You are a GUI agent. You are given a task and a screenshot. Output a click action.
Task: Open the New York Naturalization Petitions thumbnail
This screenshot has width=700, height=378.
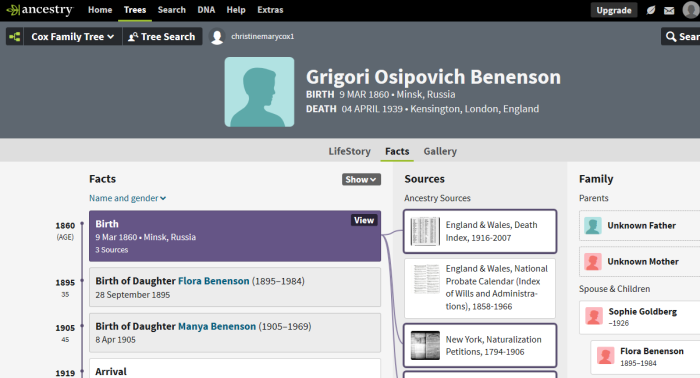click(x=425, y=345)
